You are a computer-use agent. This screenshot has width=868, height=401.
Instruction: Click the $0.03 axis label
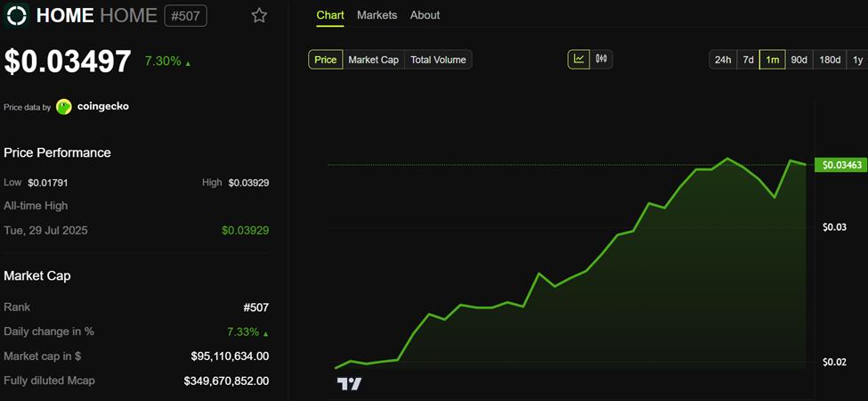coord(834,227)
